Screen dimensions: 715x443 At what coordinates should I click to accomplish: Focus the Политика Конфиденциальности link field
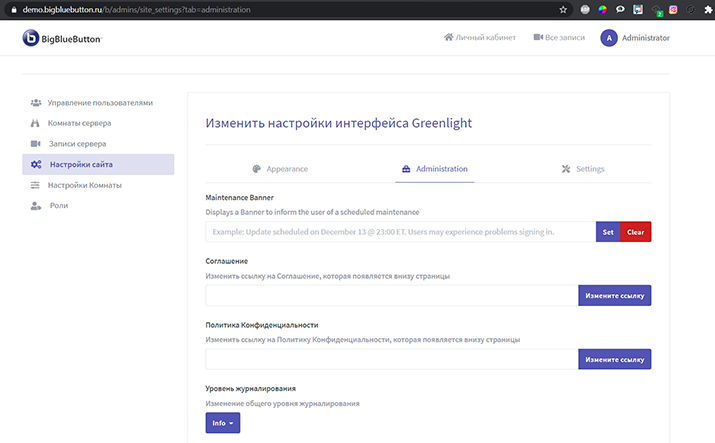pyautogui.click(x=392, y=360)
